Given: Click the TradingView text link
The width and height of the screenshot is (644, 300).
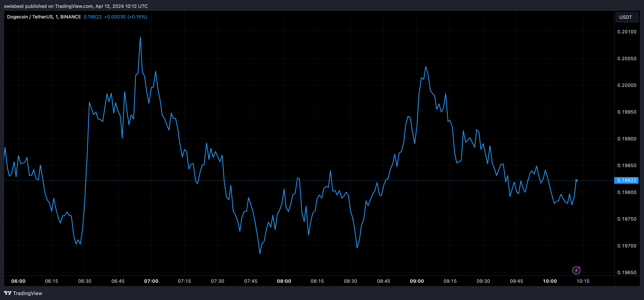Looking at the screenshot, I should pos(27,293).
